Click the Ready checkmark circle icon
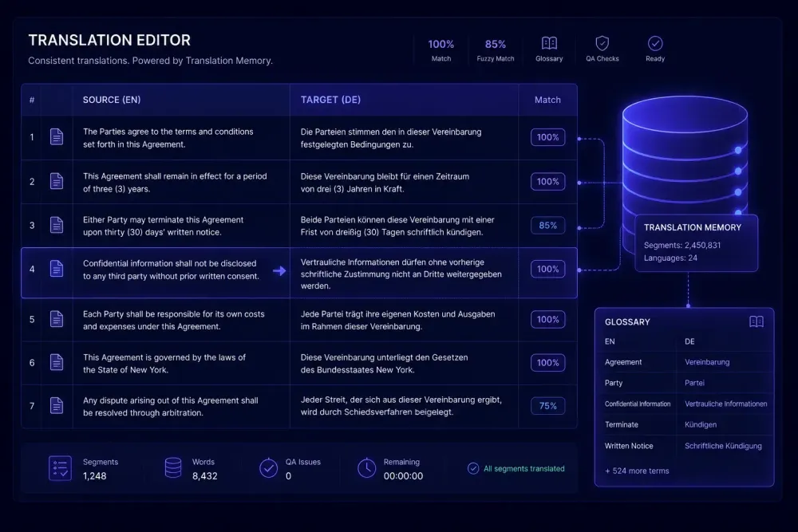This screenshot has height=532, width=798. click(655, 43)
